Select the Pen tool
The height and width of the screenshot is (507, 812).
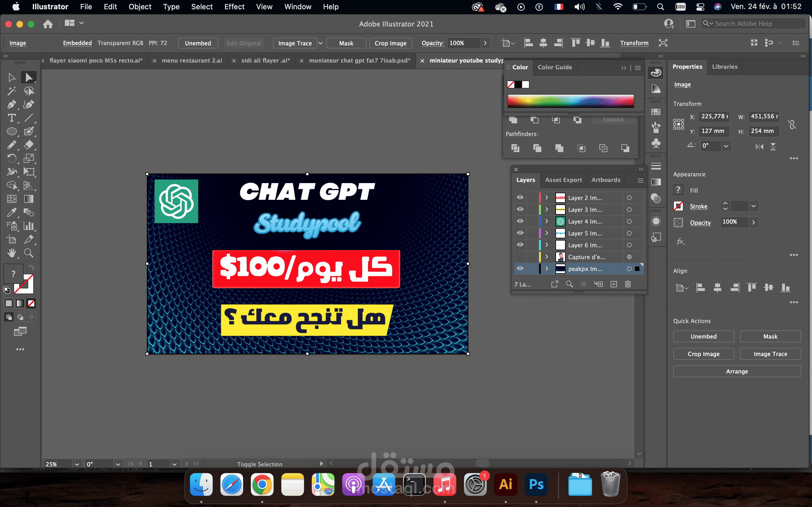point(11,104)
